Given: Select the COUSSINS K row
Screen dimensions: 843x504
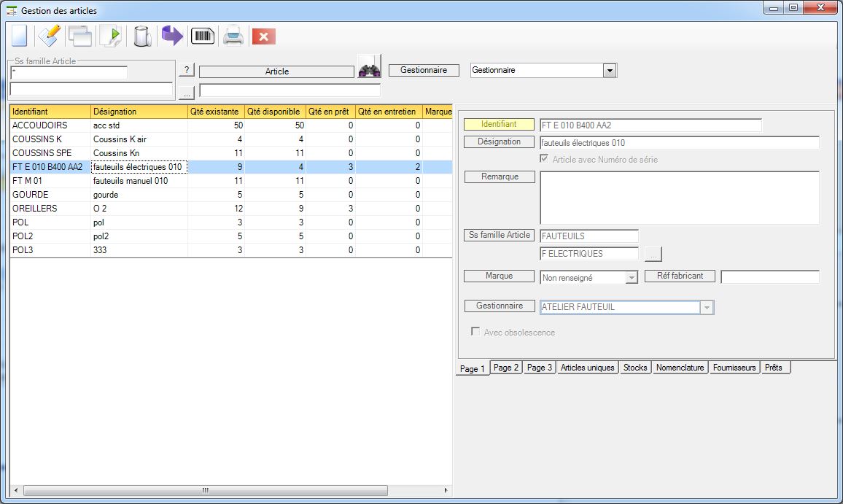Looking at the screenshot, I should tap(231, 139).
